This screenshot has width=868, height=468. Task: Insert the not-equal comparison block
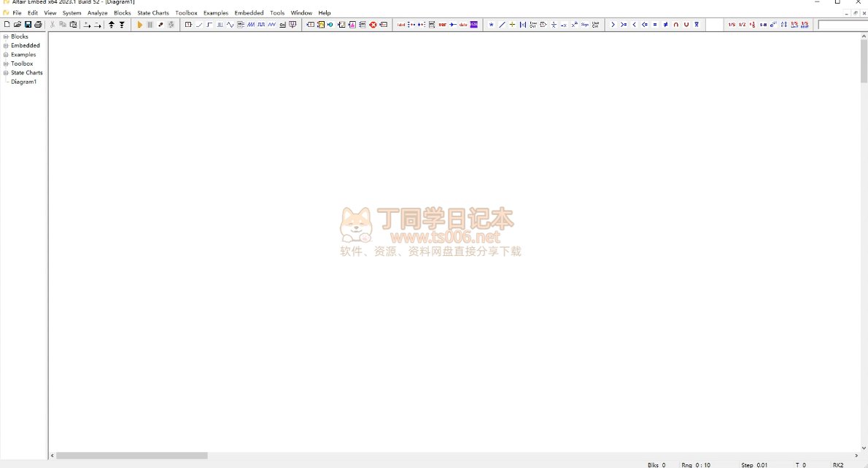tap(665, 25)
